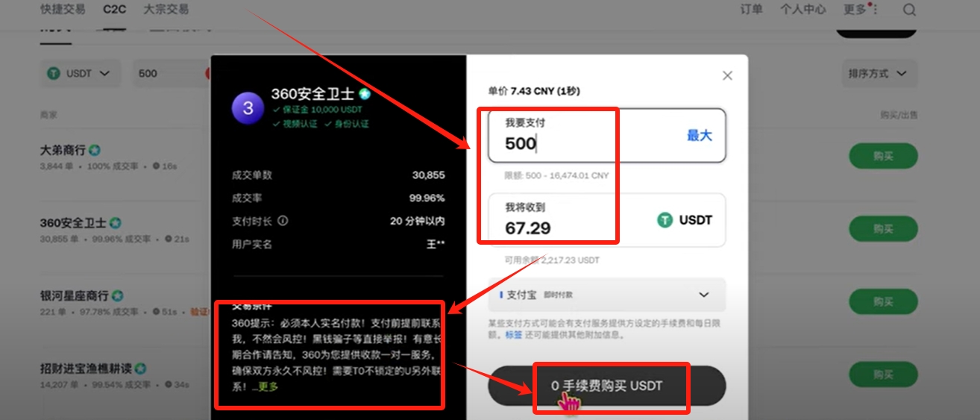Click the 20 分钟以内 payment time value
Screen dimensions: 980x420
[x=418, y=221]
